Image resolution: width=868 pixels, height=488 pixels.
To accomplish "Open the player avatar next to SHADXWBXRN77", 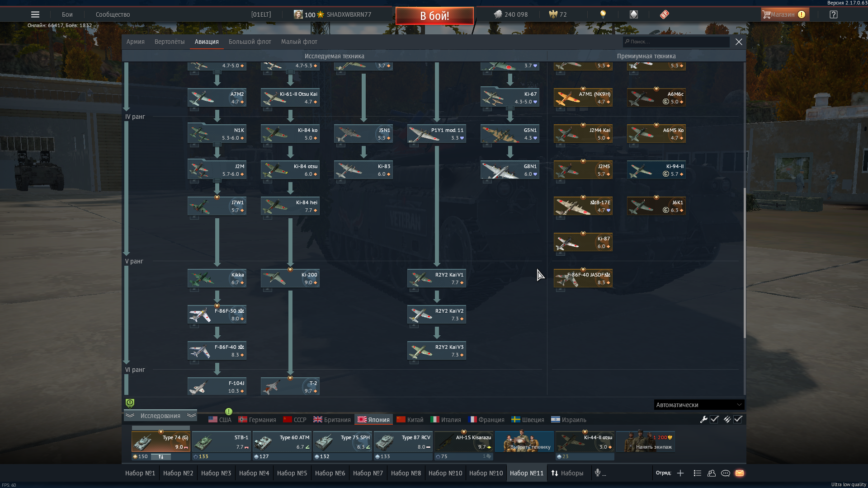I will pos(298,14).
